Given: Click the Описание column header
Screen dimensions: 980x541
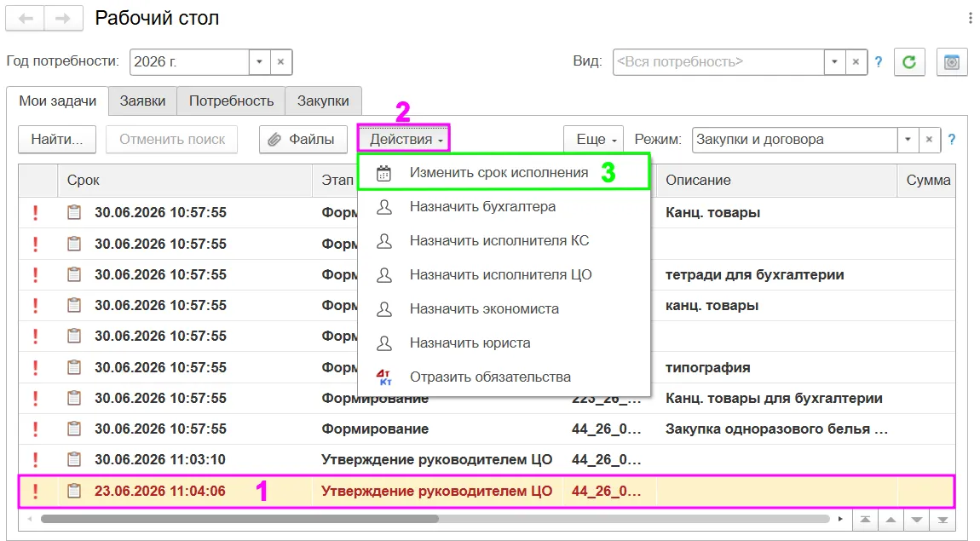Looking at the screenshot, I should (x=776, y=181).
